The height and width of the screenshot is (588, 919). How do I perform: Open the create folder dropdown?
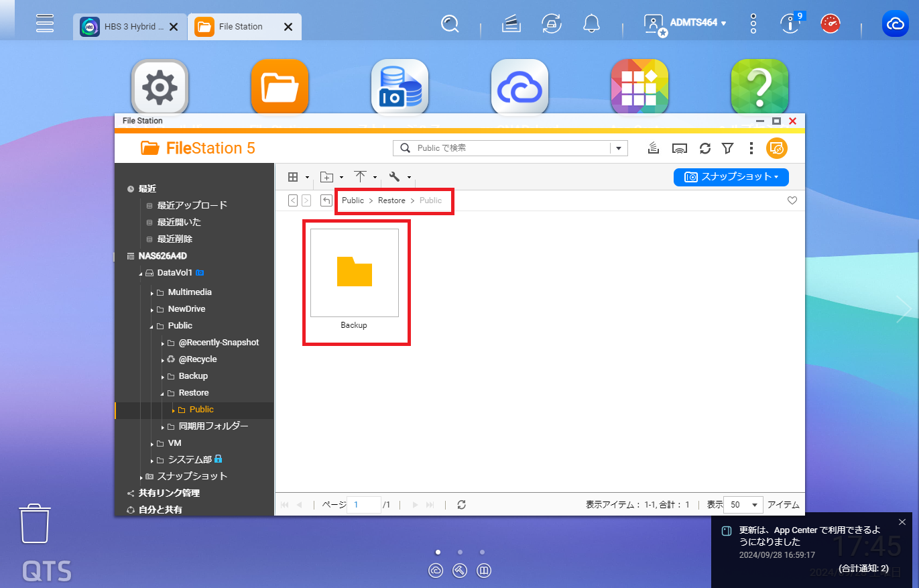click(x=332, y=177)
